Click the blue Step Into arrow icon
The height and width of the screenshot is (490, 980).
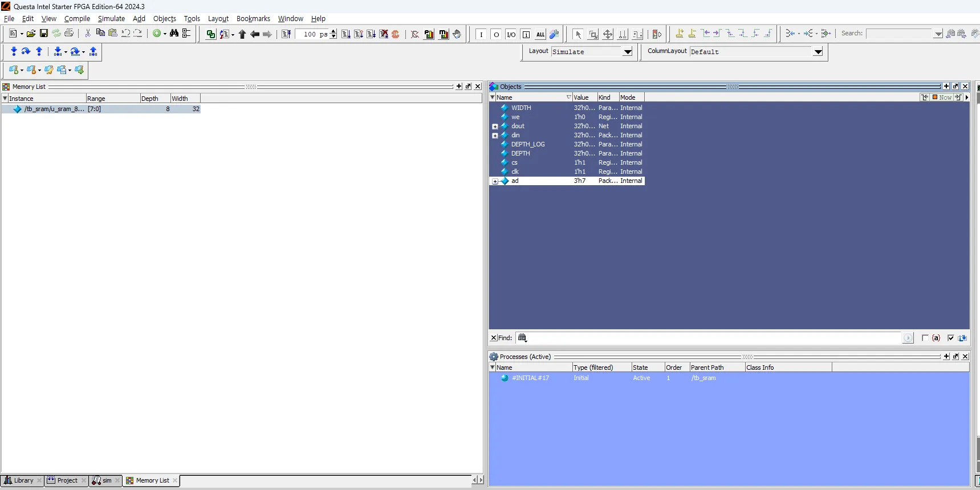click(x=14, y=52)
